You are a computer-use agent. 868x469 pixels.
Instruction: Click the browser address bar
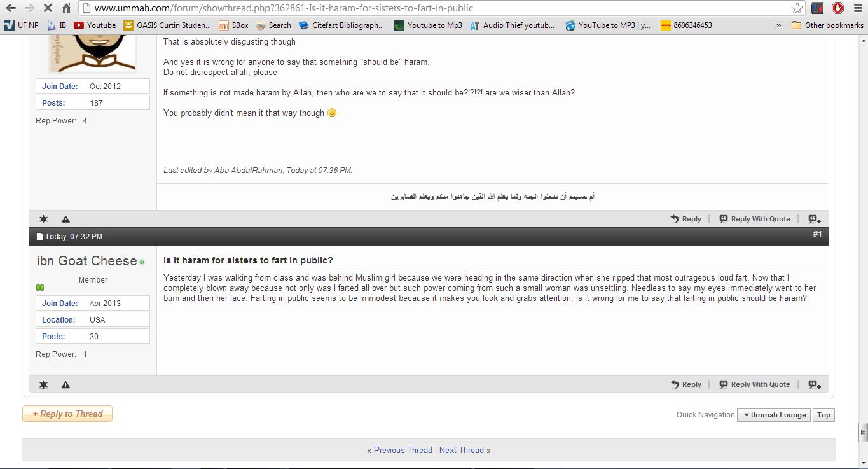[439, 8]
